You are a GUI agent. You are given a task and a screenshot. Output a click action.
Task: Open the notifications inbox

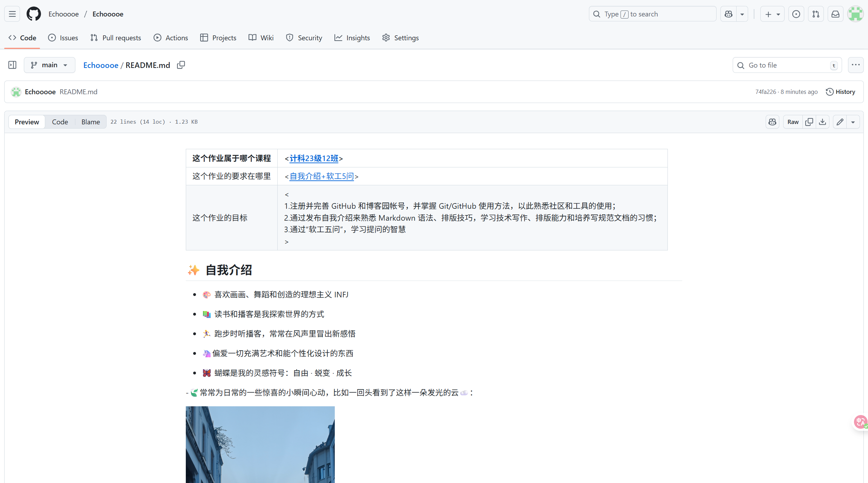point(835,14)
